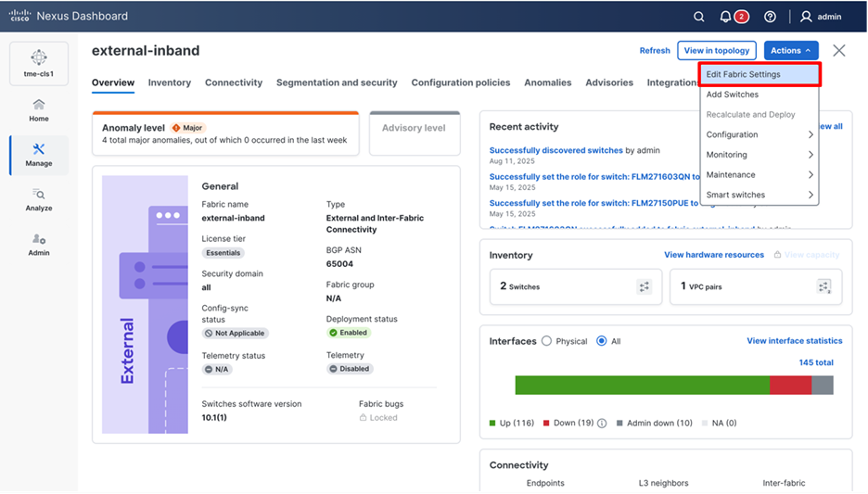The image size is (868, 494).
Task: Choose Edit Fabric Settings from Actions menu
Action: (x=759, y=74)
